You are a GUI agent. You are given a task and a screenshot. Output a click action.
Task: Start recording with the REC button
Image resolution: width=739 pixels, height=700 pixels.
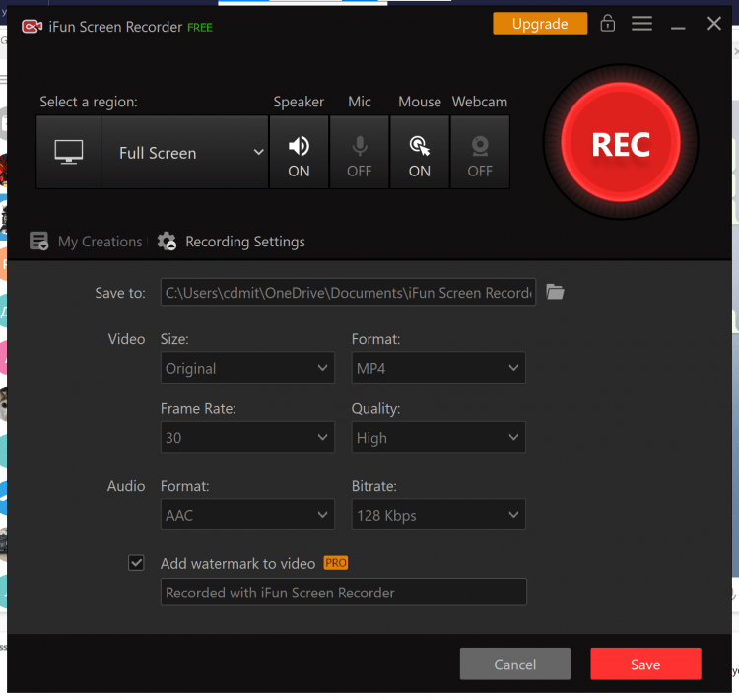point(621,142)
